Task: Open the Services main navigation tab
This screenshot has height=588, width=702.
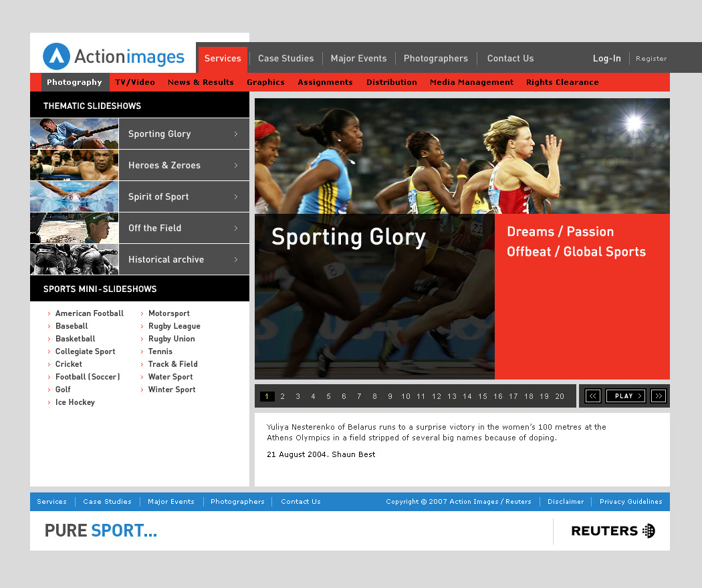Action: [x=223, y=59]
